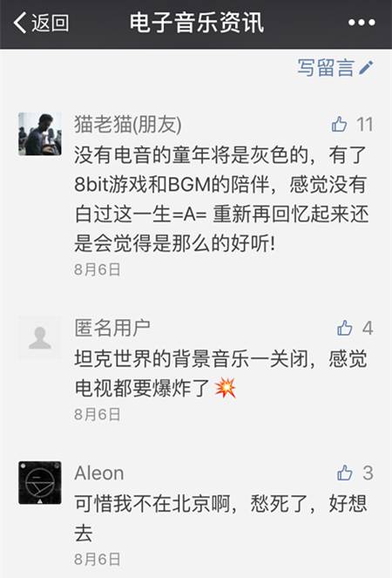Screen dimensions: 392x578
Task: Like 匿名用户's comment via the thumbs-up icon
Action: point(344,328)
